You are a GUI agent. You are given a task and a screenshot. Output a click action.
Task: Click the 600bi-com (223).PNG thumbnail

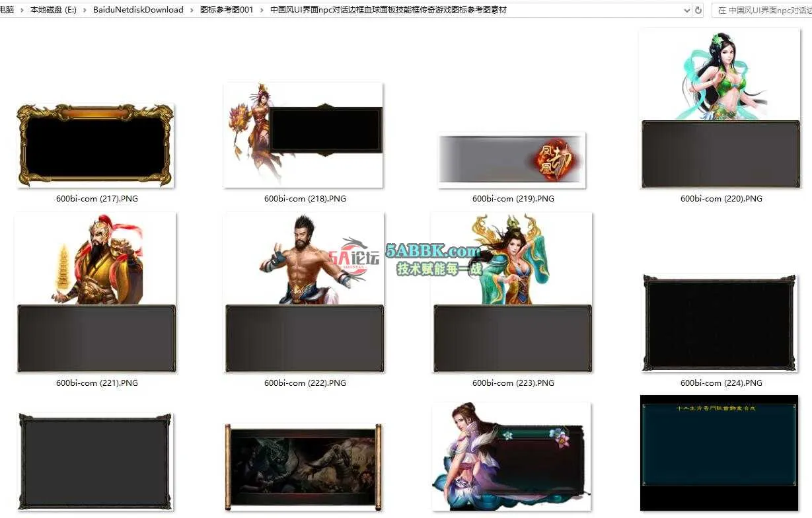click(x=511, y=293)
